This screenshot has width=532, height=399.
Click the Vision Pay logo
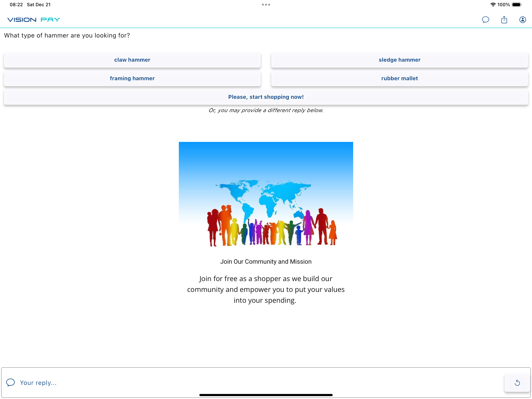pos(34,20)
